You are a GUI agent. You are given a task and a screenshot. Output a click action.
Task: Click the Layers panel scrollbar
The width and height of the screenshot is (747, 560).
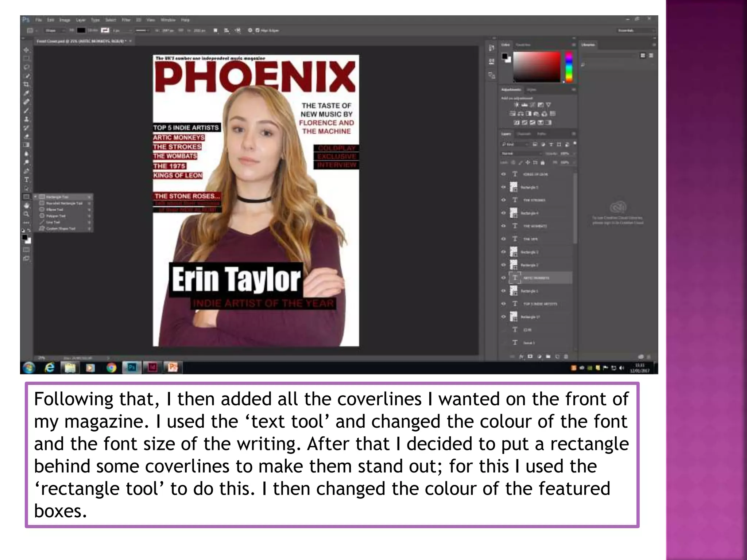click(575, 208)
